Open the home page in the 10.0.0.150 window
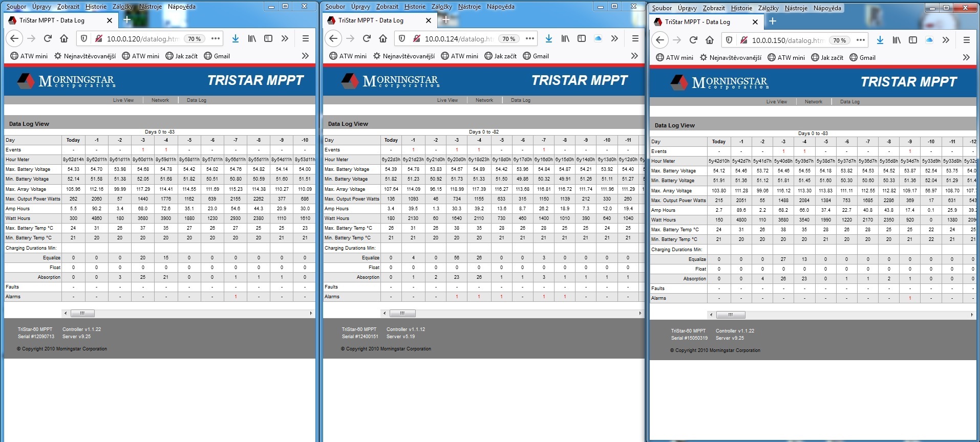Viewport: 980px width, 442px height. [710, 40]
